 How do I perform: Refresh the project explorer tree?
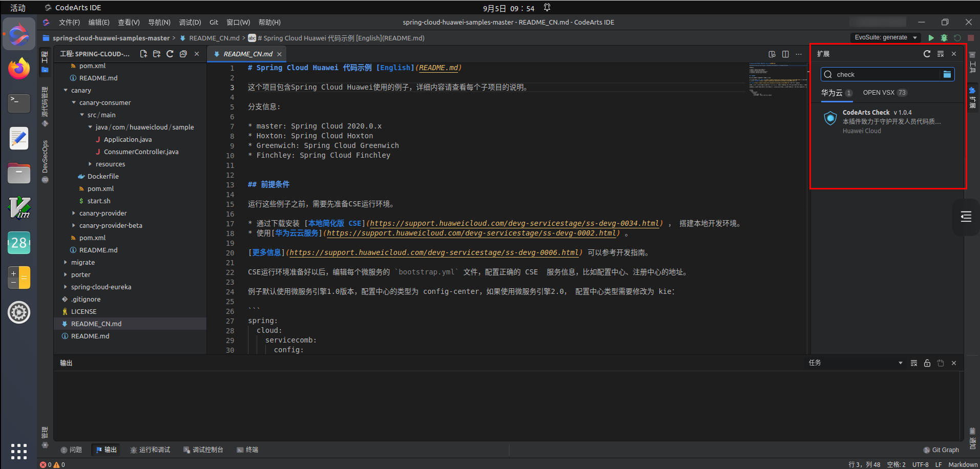tap(170, 54)
